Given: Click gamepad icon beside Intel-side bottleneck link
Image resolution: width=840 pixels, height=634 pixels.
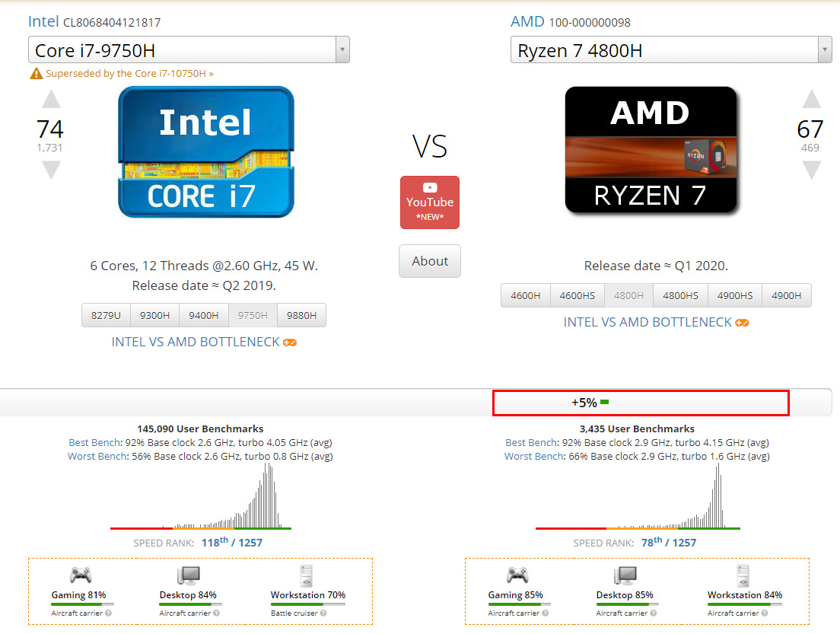Looking at the screenshot, I should (290, 342).
